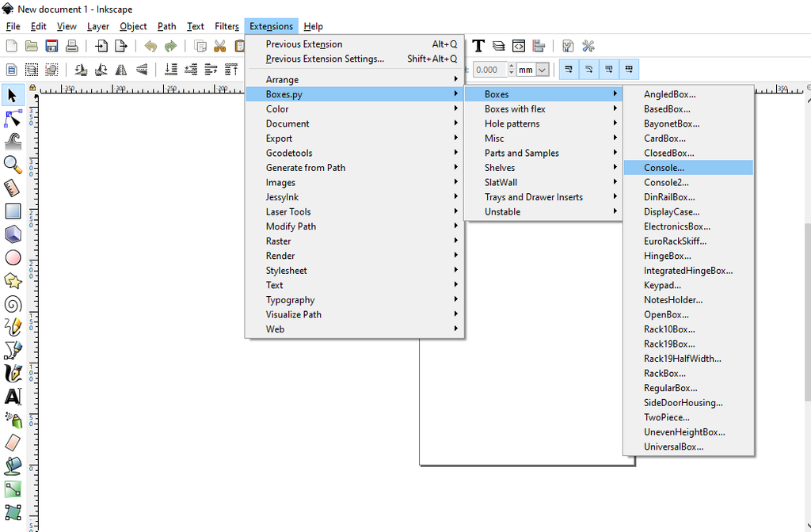Select the Spray tool
The image size is (811, 532).
pyautogui.click(x=13, y=420)
